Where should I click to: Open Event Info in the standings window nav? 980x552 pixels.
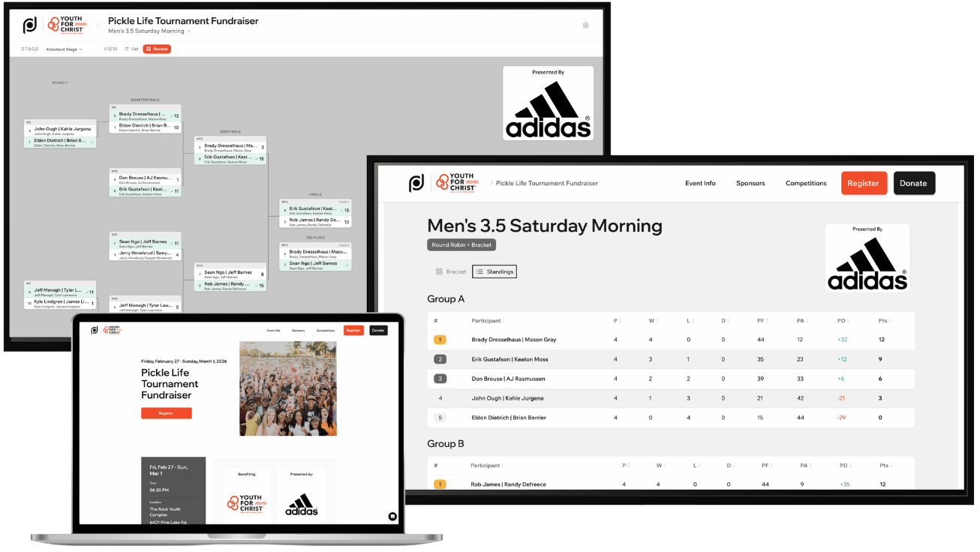(700, 183)
